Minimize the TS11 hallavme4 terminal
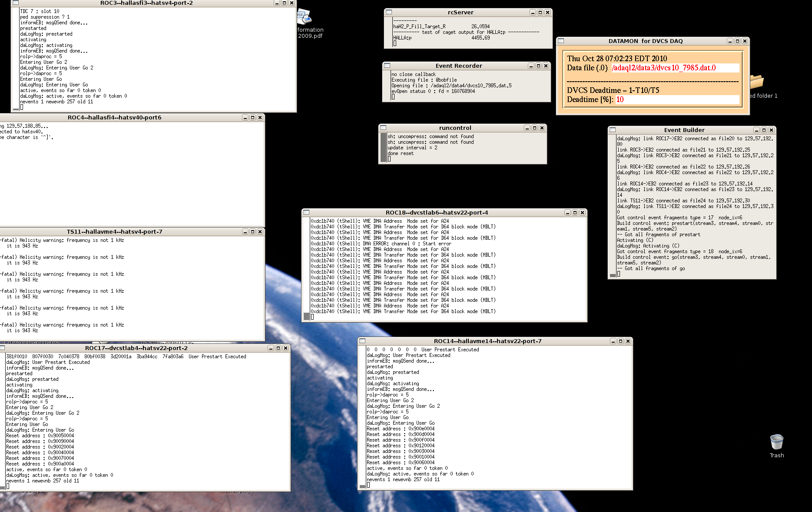Image resolution: width=812 pixels, height=512 pixels. point(245,232)
